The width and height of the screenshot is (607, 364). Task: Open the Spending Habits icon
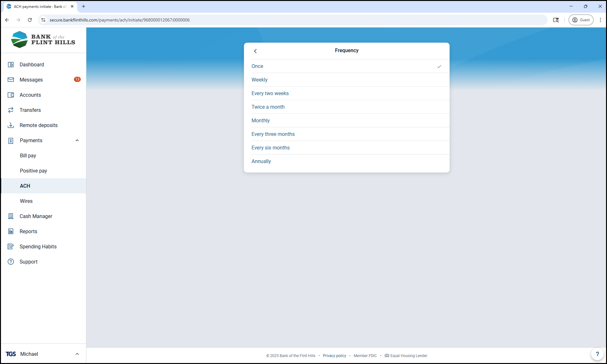(x=11, y=246)
